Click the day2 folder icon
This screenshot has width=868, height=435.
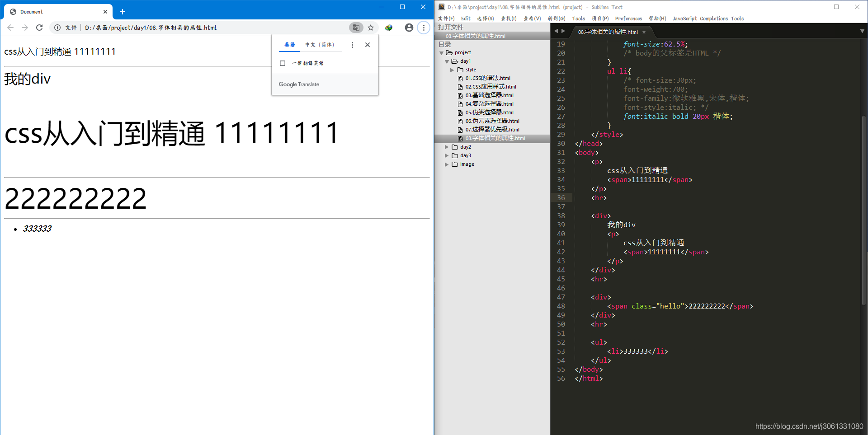click(455, 147)
